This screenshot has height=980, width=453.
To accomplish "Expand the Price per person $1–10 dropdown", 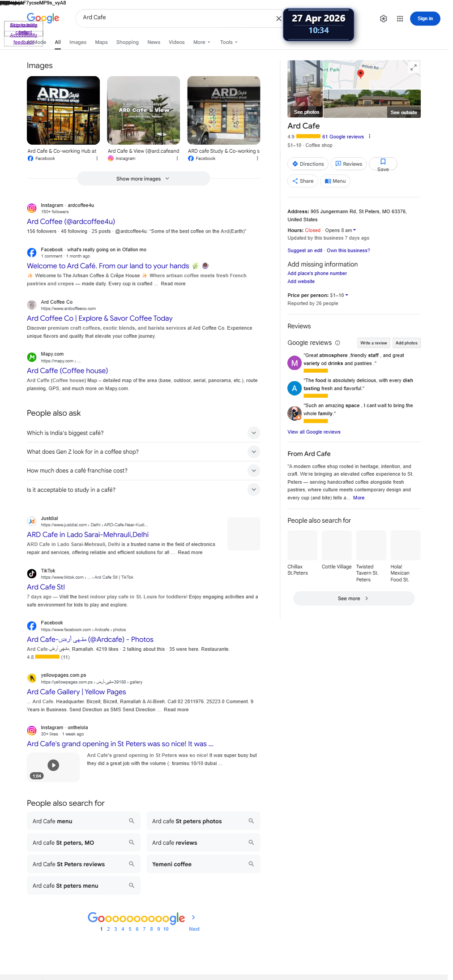I will [346, 295].
